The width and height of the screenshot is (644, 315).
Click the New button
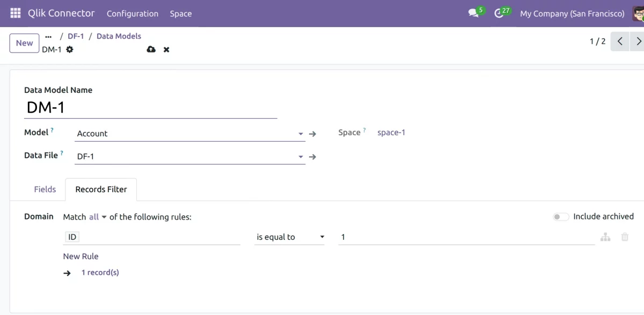coord(24,43)
